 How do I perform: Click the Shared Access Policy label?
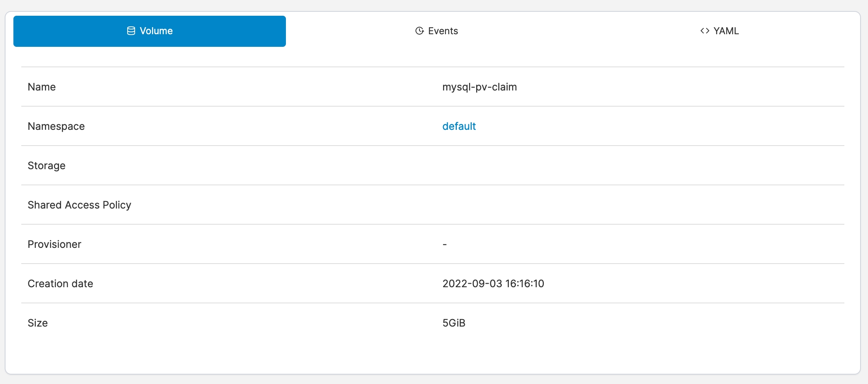(79, 205)
